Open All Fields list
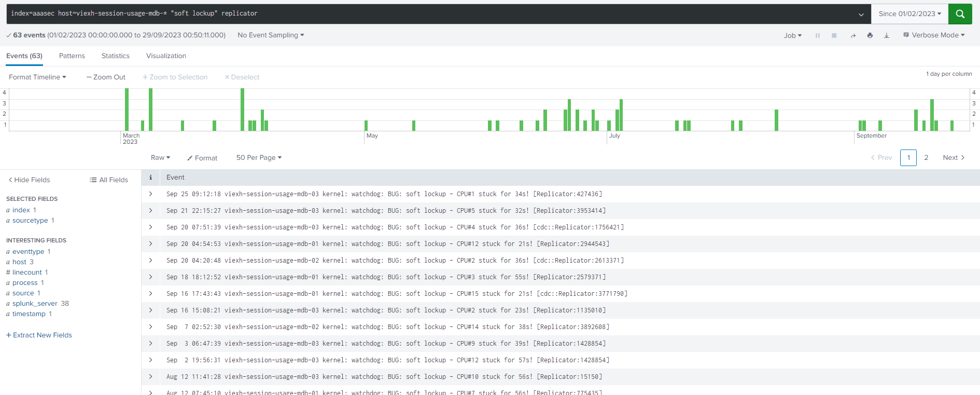 [109, 180]
